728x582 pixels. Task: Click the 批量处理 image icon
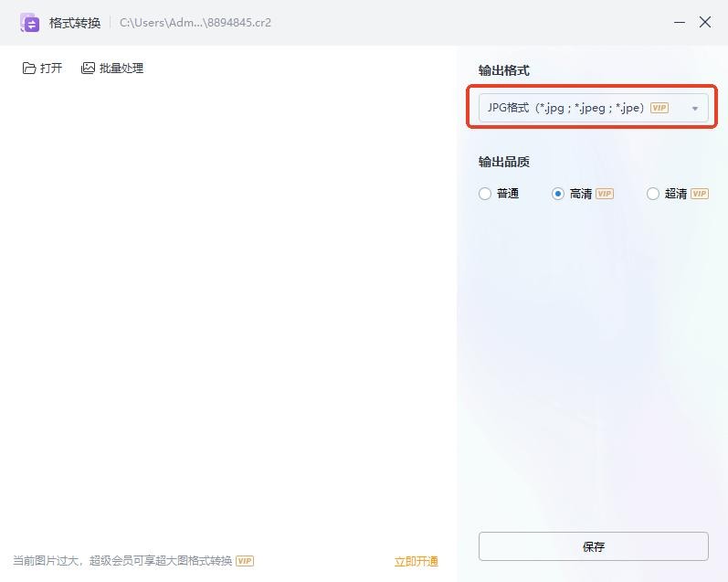(88, 69)
